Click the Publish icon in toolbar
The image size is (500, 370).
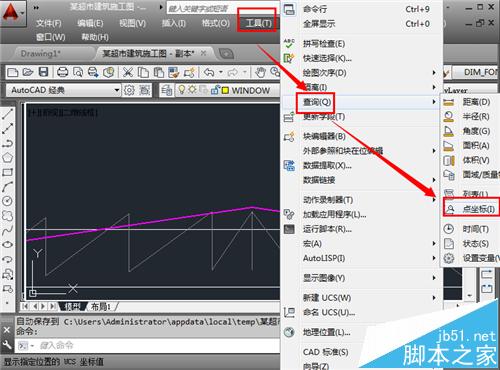93,72
